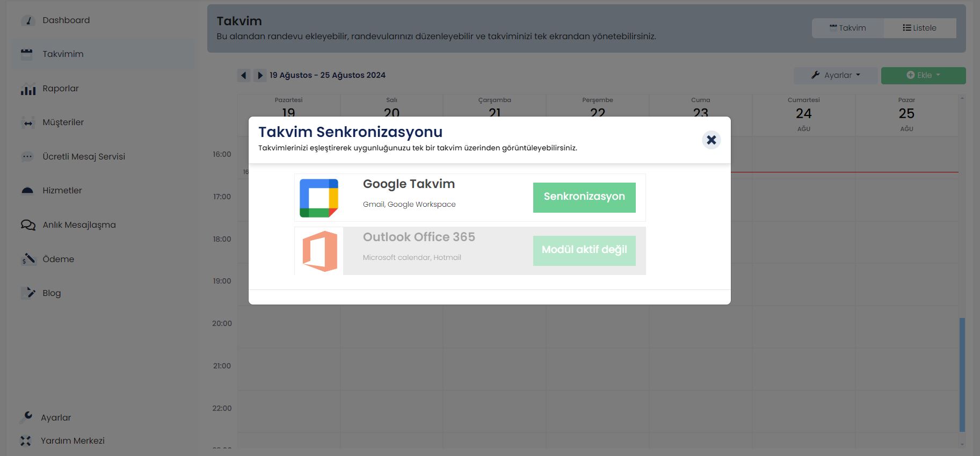Click the Dashboard sidebar icon

pyautogui.click(x=27, y=20)
